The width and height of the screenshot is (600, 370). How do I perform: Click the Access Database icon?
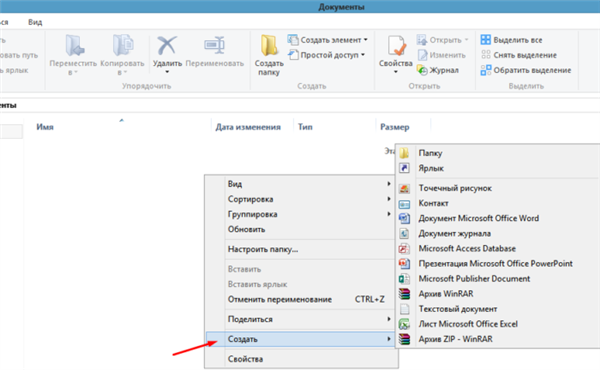click(x=404, y=249)
